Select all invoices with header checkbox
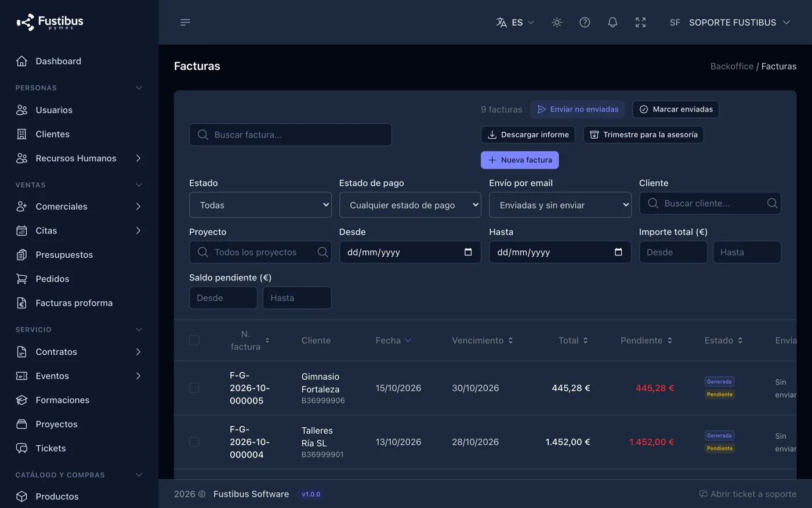 click(194, 340)
